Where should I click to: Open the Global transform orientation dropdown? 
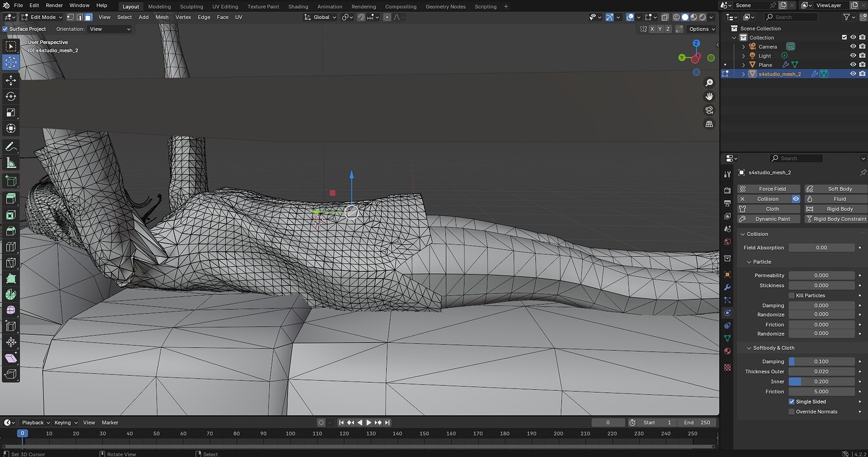tap(321, 17)
